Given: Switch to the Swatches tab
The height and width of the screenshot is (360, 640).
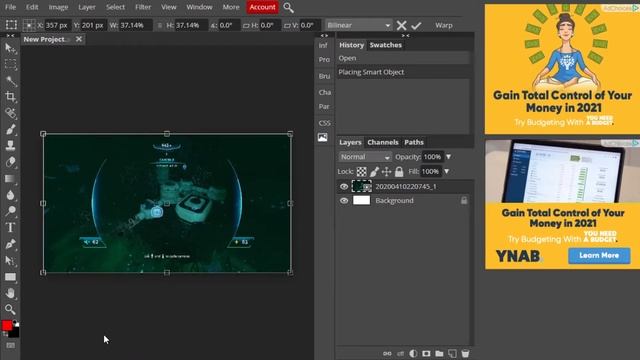Looking at the screenshot, I should [386, 45].
